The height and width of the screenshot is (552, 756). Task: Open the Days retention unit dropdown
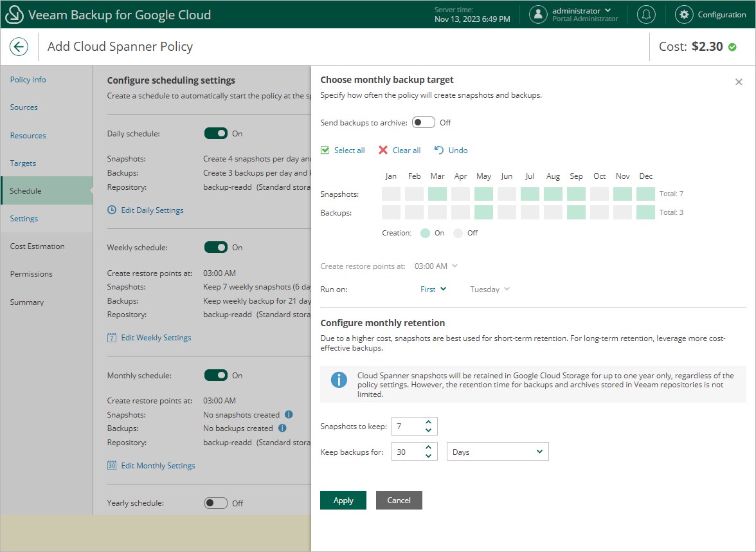tap(498, 452)
